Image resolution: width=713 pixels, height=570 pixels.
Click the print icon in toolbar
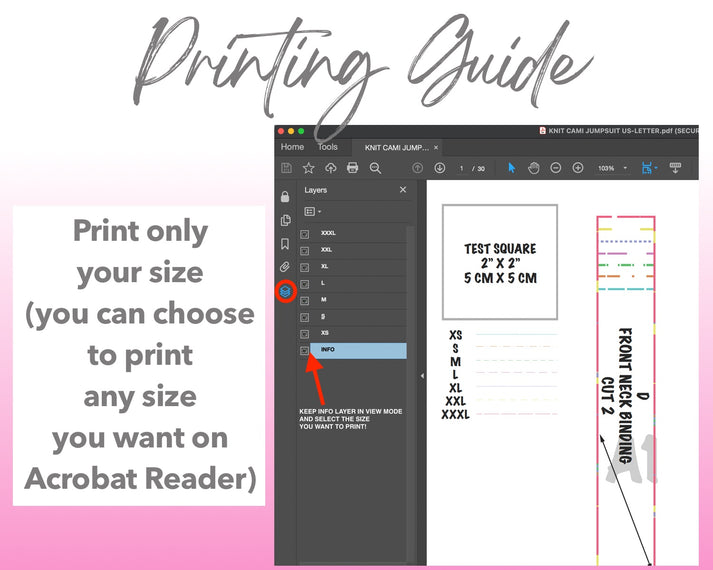click(x=352, y=168)
